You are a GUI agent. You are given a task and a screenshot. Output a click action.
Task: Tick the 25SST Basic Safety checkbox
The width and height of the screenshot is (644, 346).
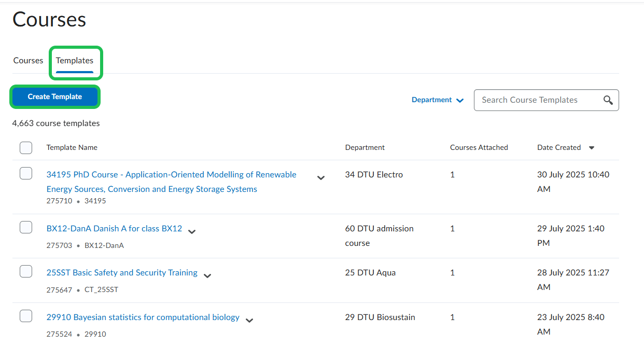26,271
